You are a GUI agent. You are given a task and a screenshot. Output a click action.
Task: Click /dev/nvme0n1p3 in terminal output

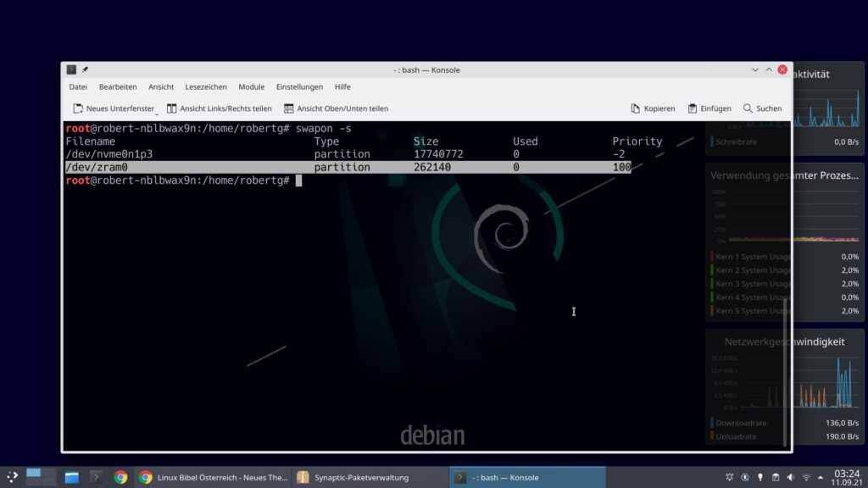click(109, 154)
